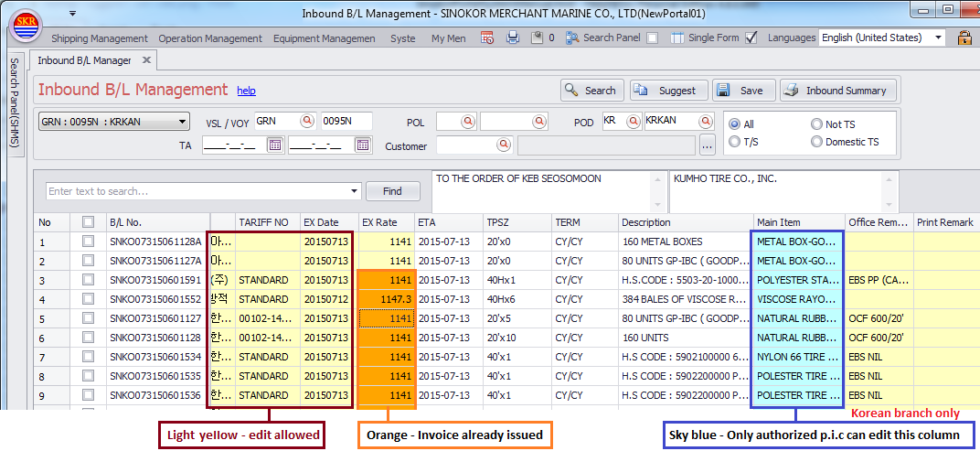The image size is (980, 451).
Task: Open the first TA date calendar picker
Action: [274, 145]
